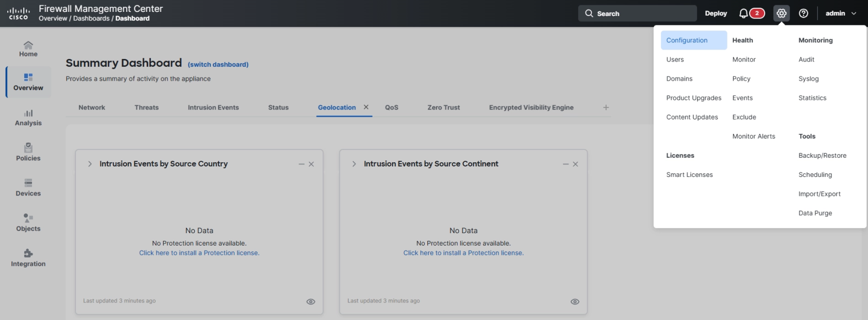Open Backup/Restore under Tools

coord(823,155)
